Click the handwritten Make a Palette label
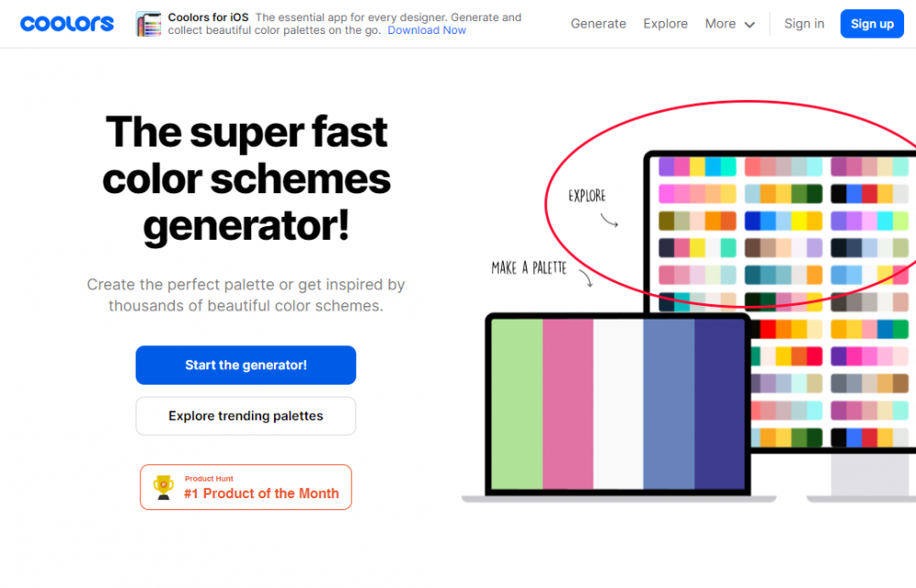The image size is (916, 588). (x=529, y=268)
